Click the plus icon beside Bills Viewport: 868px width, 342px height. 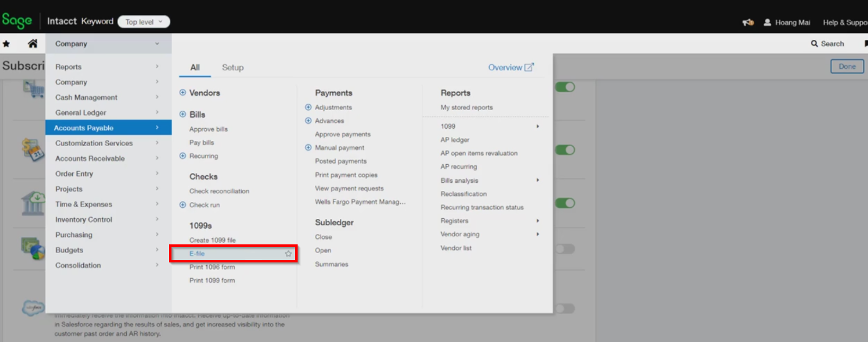(183, 114)
